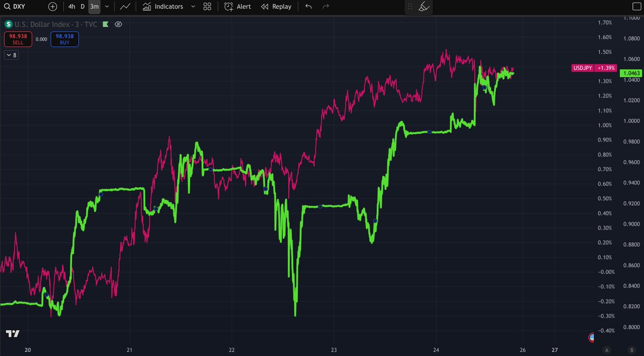Click the 1.00% level on percent scale
The height and width of the screenshot is (356, 644).
click(605, 125)
